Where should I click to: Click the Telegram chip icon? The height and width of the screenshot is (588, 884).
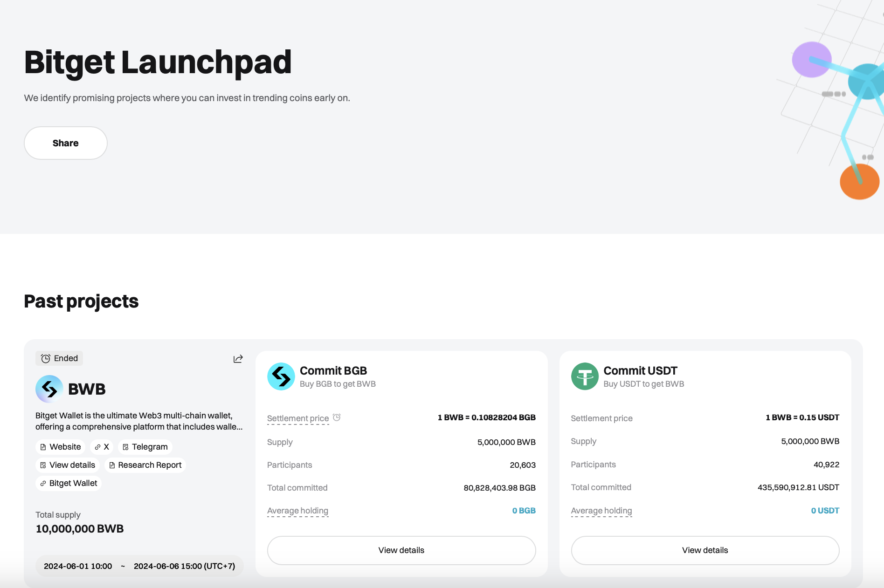coord(125,447)
